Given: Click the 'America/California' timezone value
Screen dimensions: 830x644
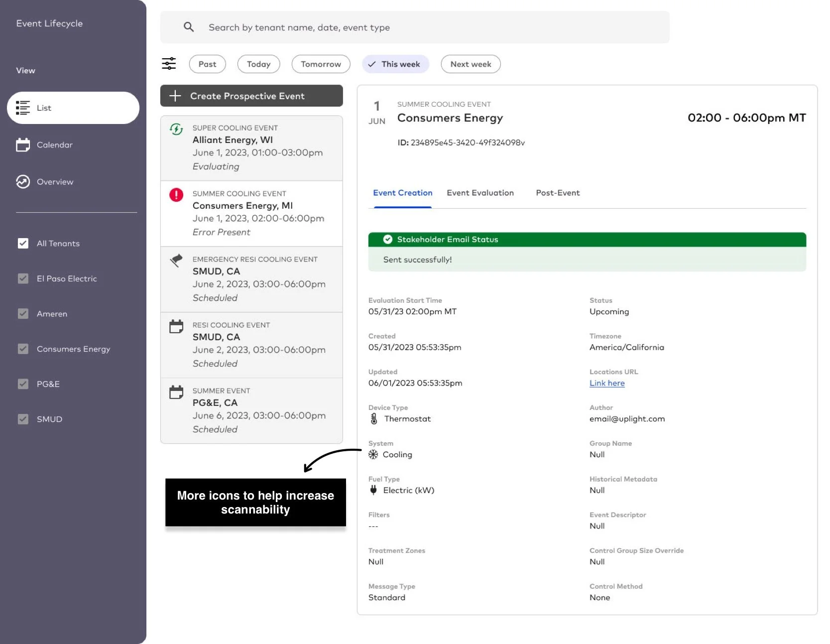Looking at the screenshot, I should click(x=627, y=347).
